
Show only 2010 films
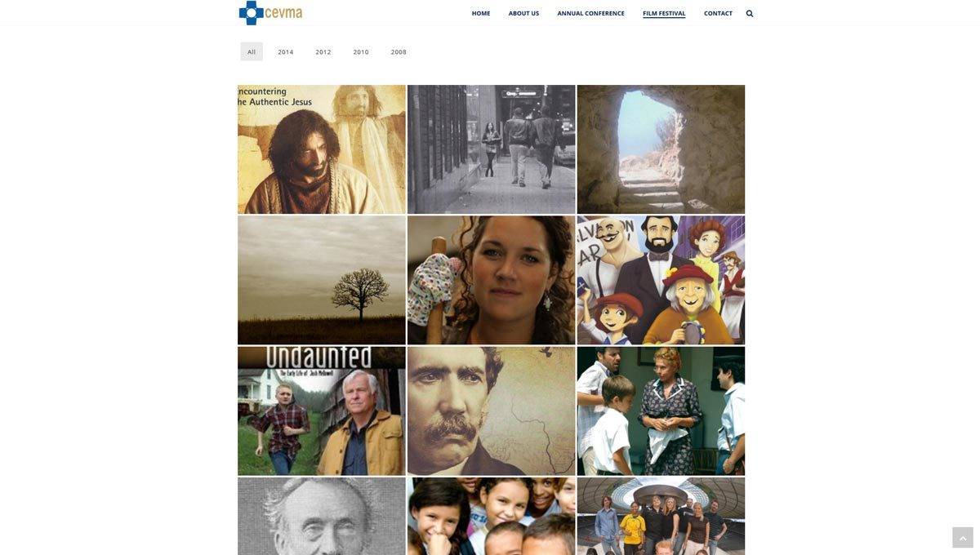pyautogui.click(x=361, y=51)
